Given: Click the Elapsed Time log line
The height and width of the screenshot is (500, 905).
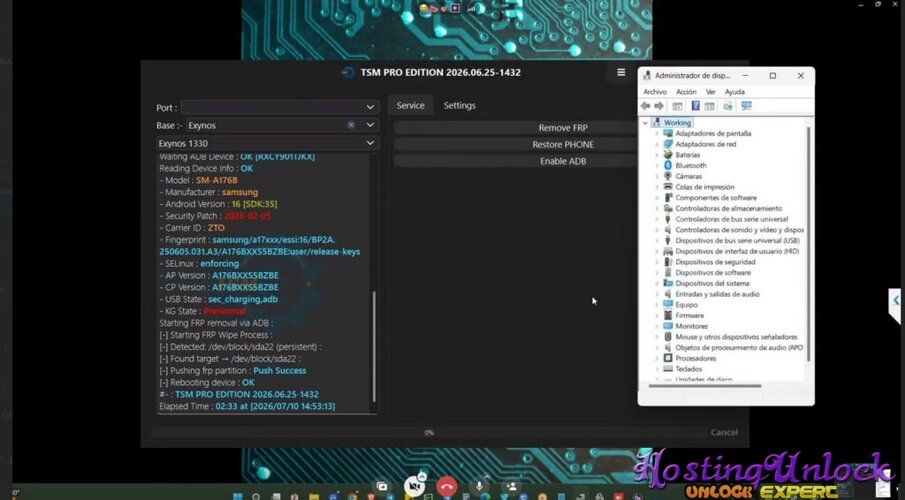Looking at the screenshot, I should pyautogui.click(x=247, y=406).
